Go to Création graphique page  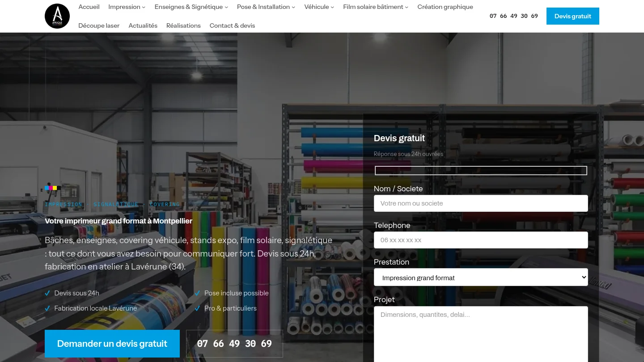tap(445, 7)
